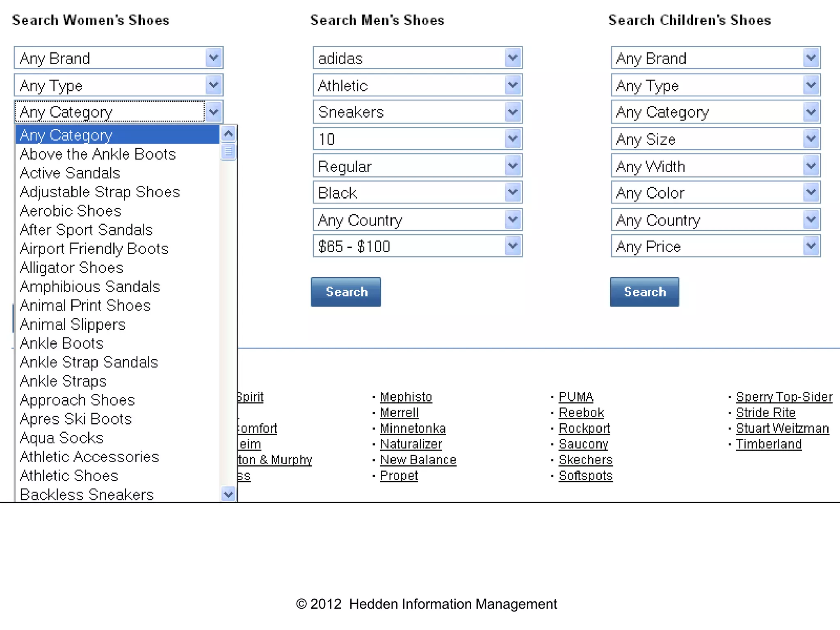
Task: Choose Aerobic Shoes option
Action: click(117, 211)
